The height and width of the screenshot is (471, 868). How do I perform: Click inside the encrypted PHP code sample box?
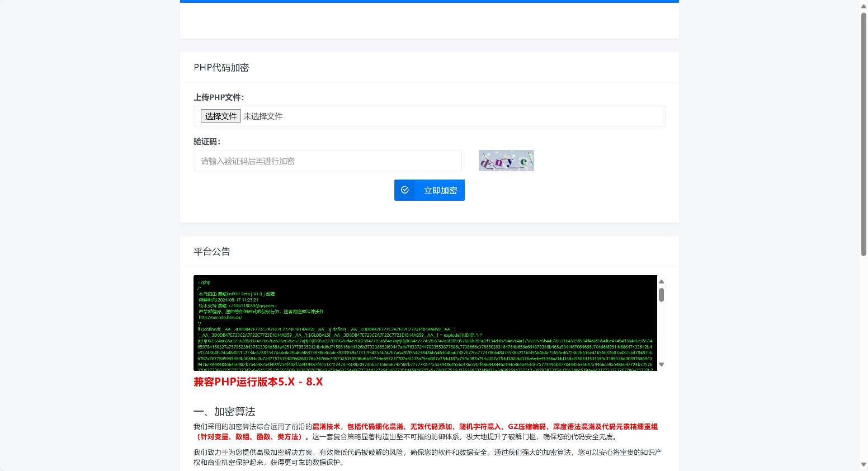click(425, 323)
